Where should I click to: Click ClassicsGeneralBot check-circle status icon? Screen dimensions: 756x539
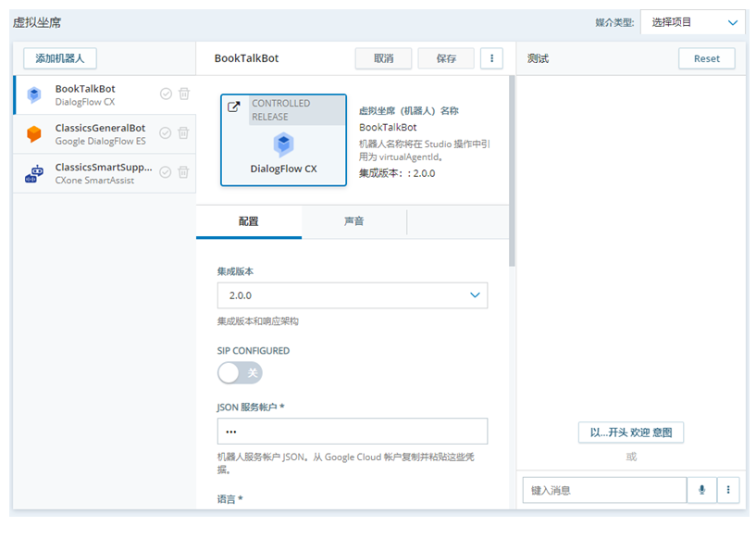[x=166, y=133]
